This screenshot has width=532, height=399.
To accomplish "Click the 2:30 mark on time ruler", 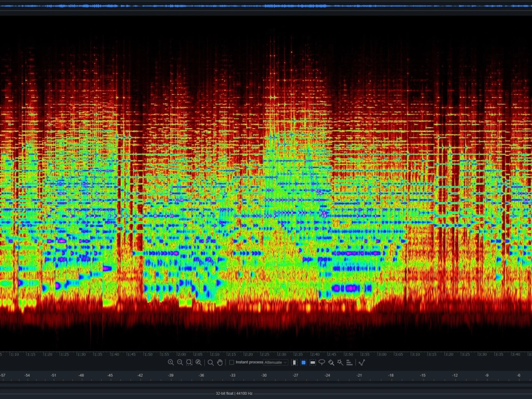I will click(x=282, y=354).
